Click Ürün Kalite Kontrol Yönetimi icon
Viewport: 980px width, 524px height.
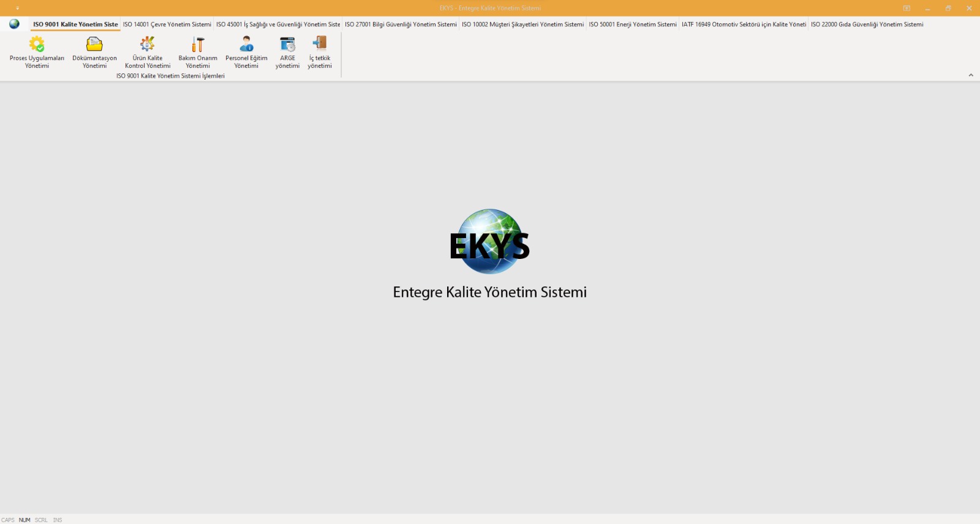pos(148,45)
